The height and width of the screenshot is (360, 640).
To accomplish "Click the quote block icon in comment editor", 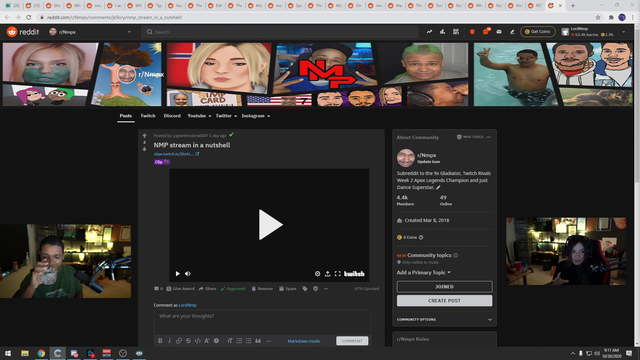I will [258, 341].
